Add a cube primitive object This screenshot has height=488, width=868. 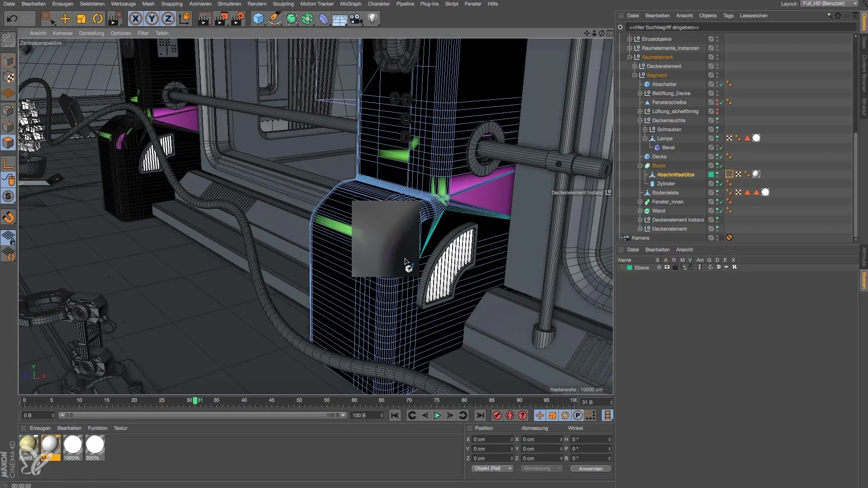258,19
